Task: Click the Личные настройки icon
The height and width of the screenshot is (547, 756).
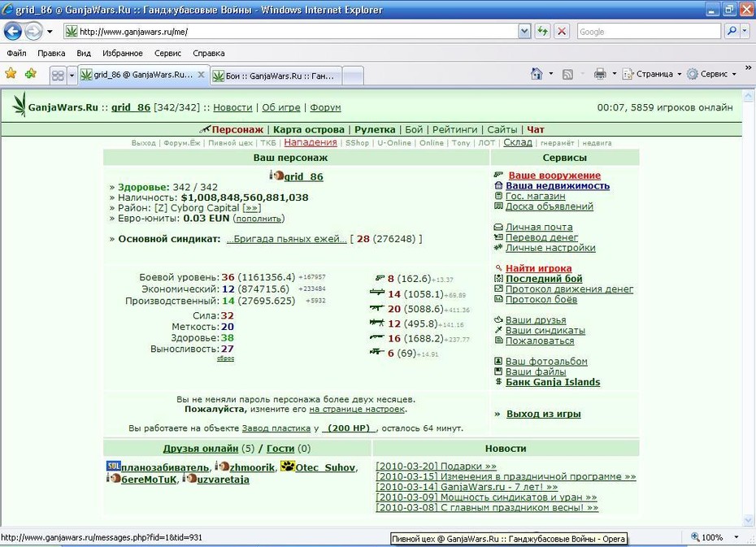Action: click(x=498, y=247)
